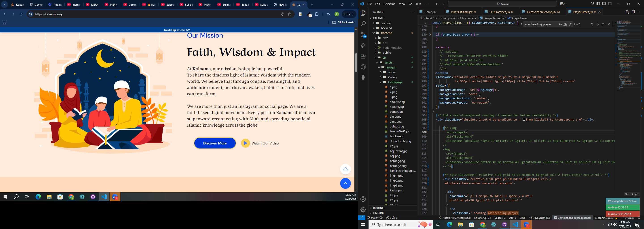Expand the TIMELINE section
The image size is (644, 229).
click(x=393, y=213)
